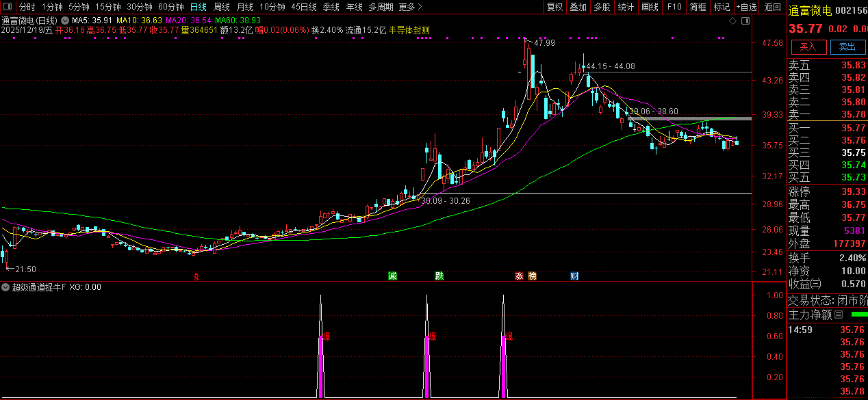
Task: Select the 60分钟 timeframe
Action: click(x=170, y=7)
